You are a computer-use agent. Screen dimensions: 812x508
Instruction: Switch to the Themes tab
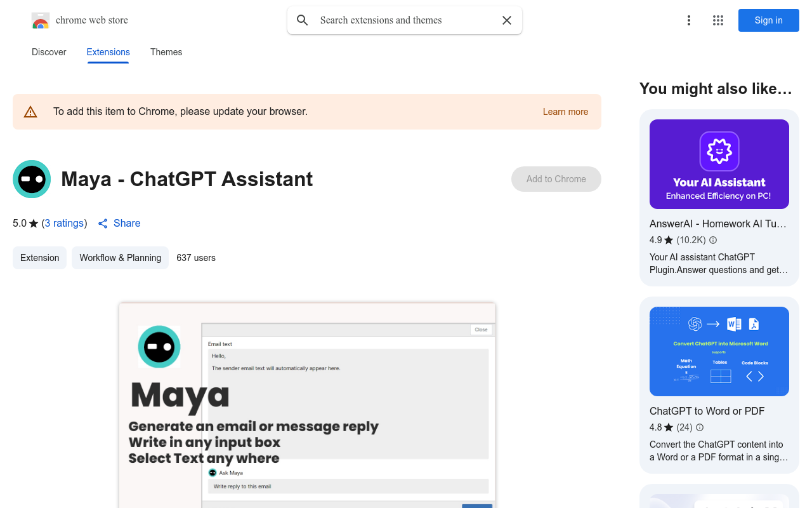click(166, 52)
